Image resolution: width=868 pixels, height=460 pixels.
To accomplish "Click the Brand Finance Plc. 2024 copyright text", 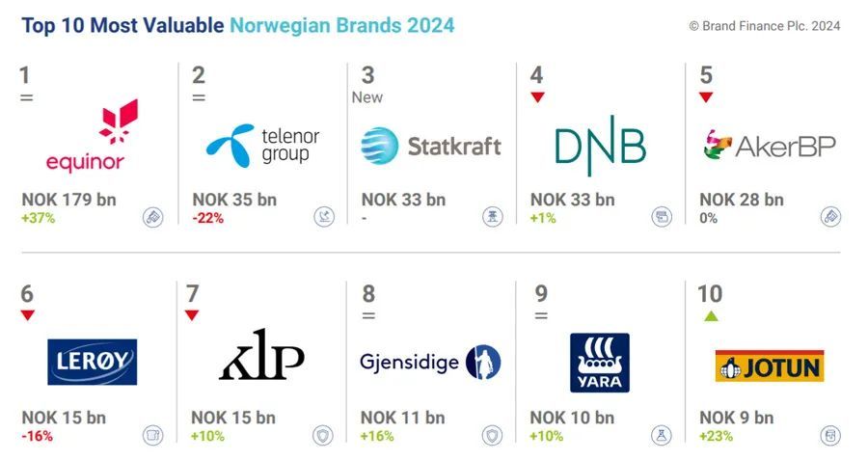I will tap(764, 26).
